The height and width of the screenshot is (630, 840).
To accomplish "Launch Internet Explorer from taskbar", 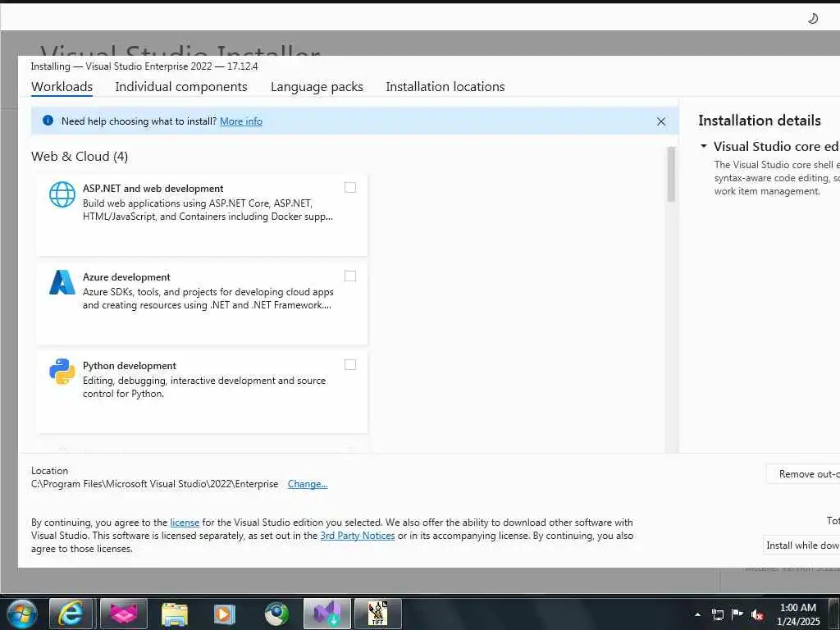I will [x=71, y=614].
